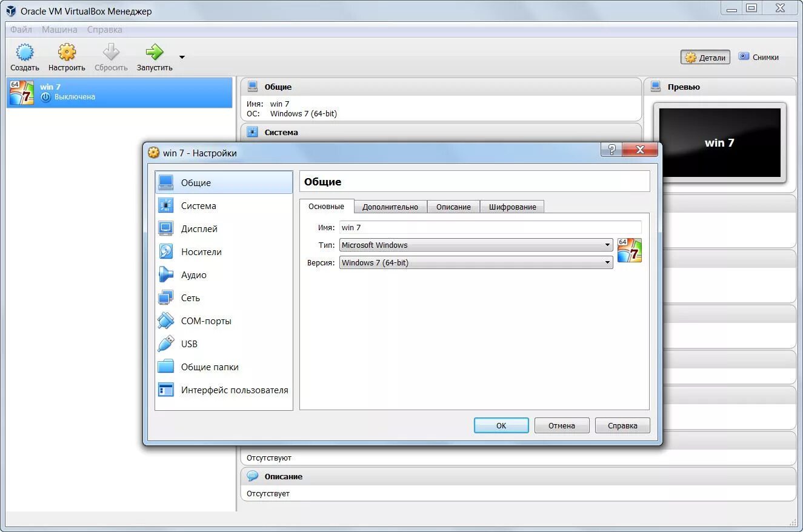
Task: Open USB icon in settings sidebar
Action: click(165, 344)
